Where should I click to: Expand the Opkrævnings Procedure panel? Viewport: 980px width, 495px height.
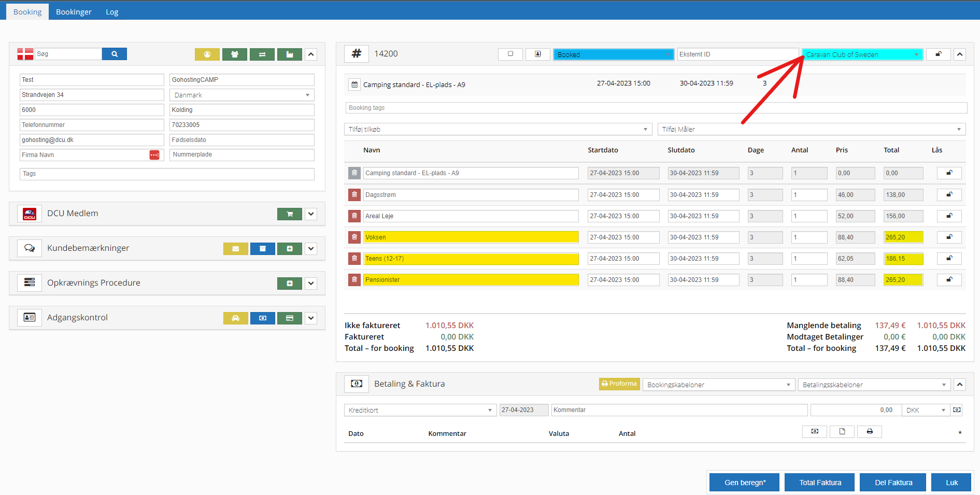point(311,284)
